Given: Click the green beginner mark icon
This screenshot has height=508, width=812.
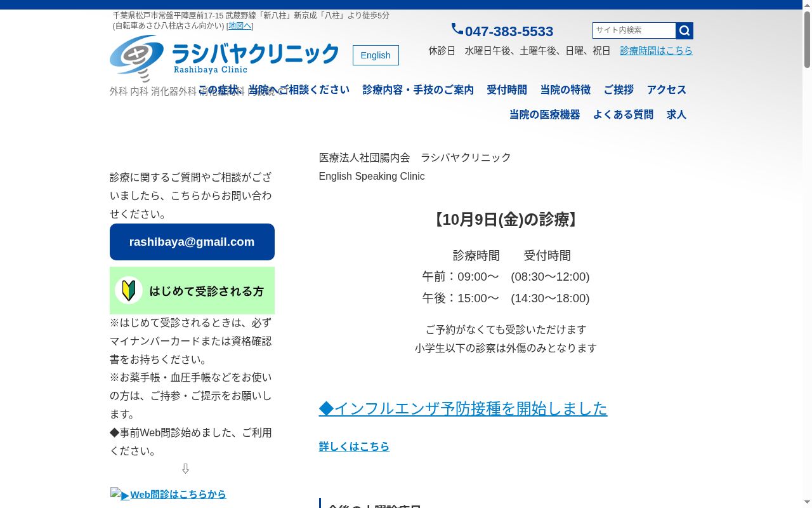Looking at the screenshot, I should click(x=129, y=290).
